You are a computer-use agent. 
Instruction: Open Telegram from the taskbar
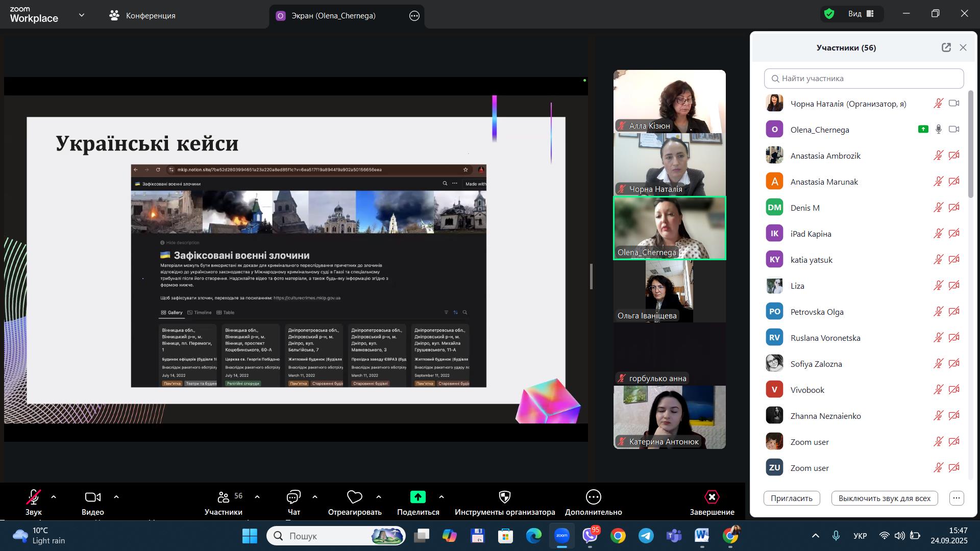click(x=646, y=536)
